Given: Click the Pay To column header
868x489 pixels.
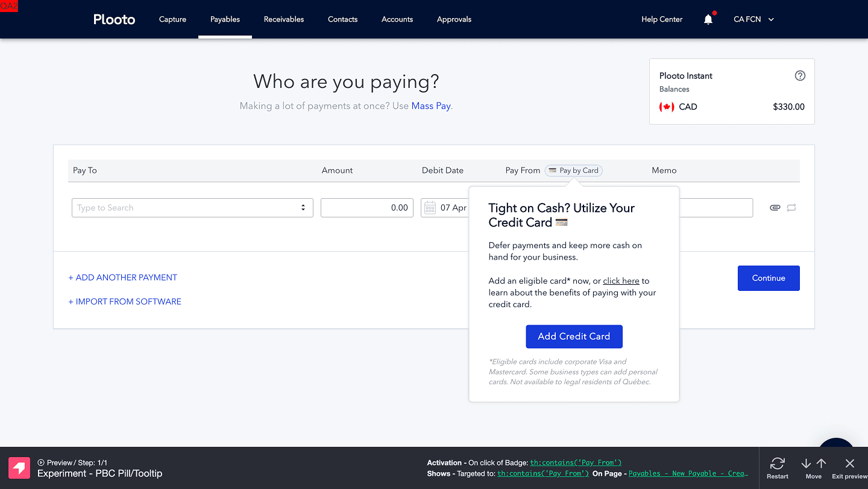Looking at the screenshot, I should tap(85, 170).
